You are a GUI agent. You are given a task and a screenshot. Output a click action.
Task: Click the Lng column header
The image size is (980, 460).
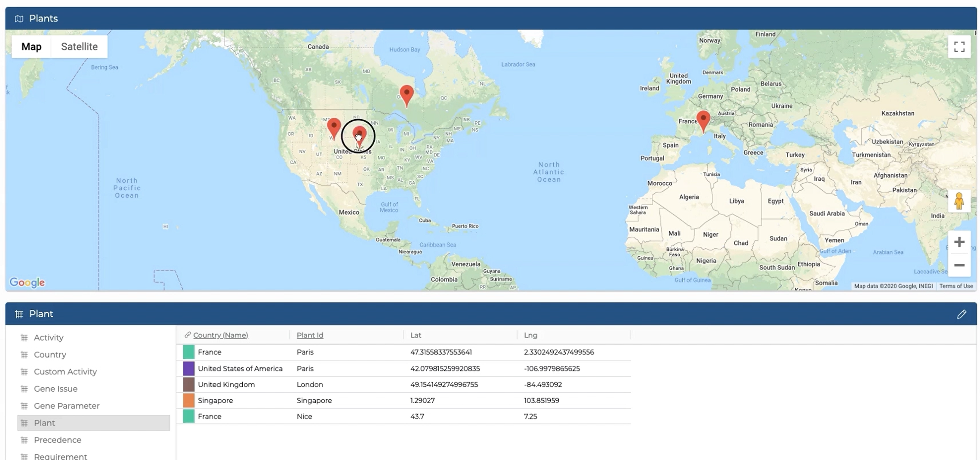(x=530, y=335)
